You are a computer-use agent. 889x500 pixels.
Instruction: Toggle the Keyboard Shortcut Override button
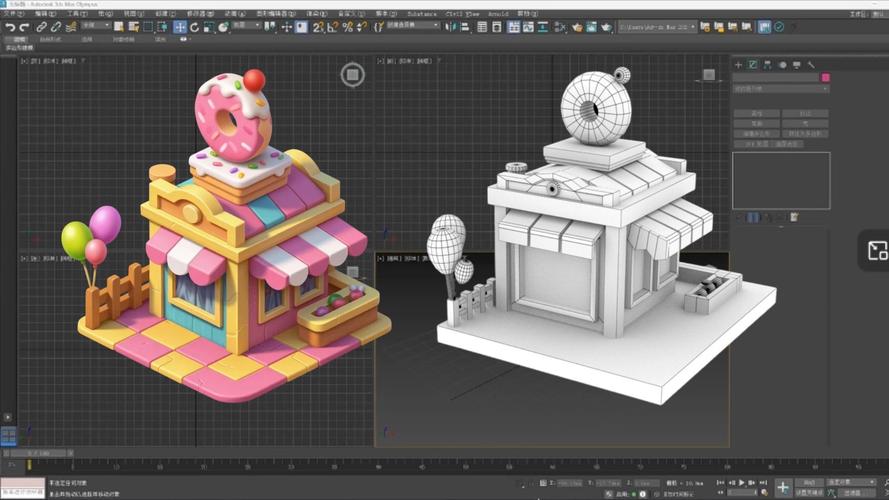301,27
